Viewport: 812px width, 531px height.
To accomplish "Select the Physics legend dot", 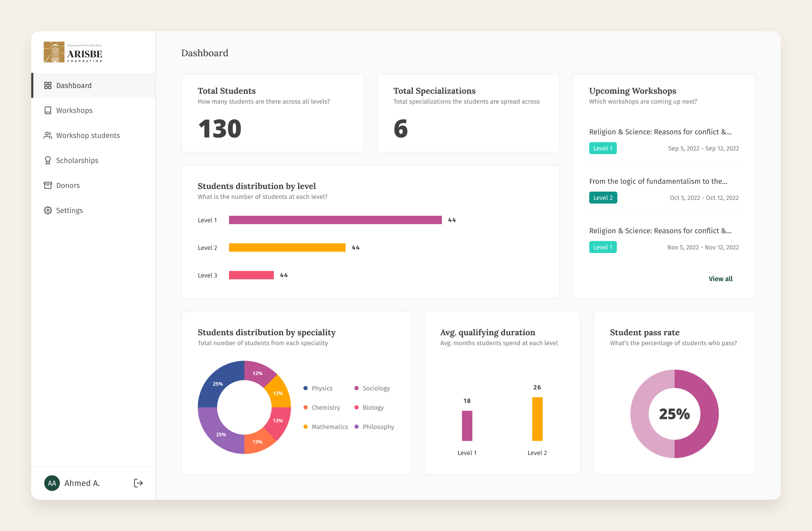I will click(x=305, y=388).
